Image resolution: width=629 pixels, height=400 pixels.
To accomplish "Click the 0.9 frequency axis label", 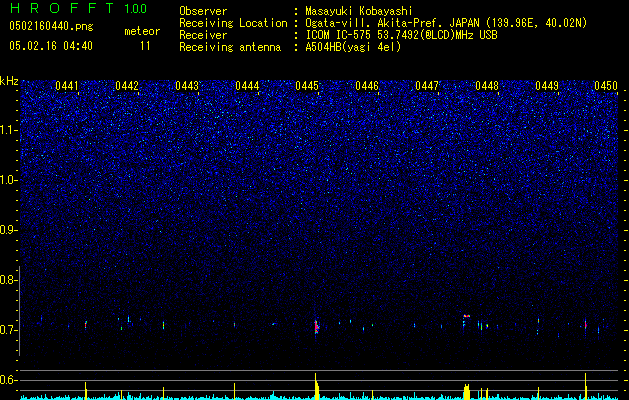I will coord(8,230).
